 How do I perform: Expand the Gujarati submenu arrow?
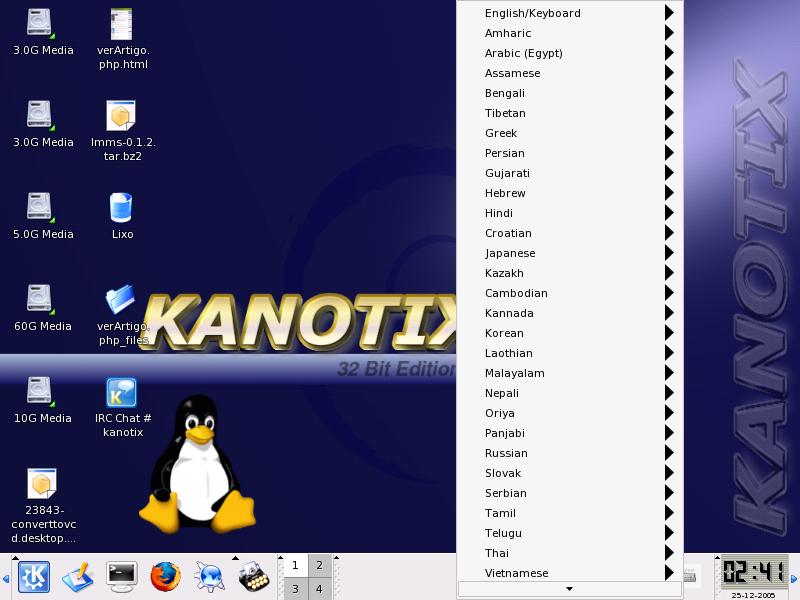coord(669,173)
